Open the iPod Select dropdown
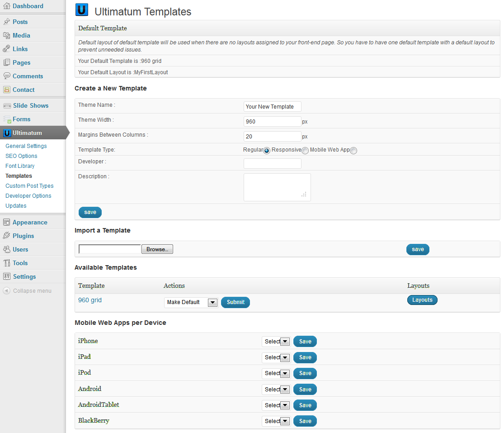 tap(276, 373)
